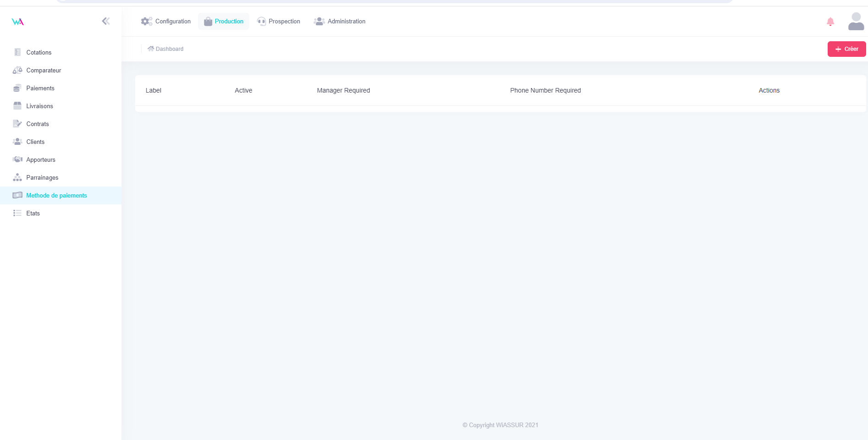This screenshot has width=868, height=440.
Task: Open the user profile avatar
Action: pyautogui.click(x=856, y=22)
